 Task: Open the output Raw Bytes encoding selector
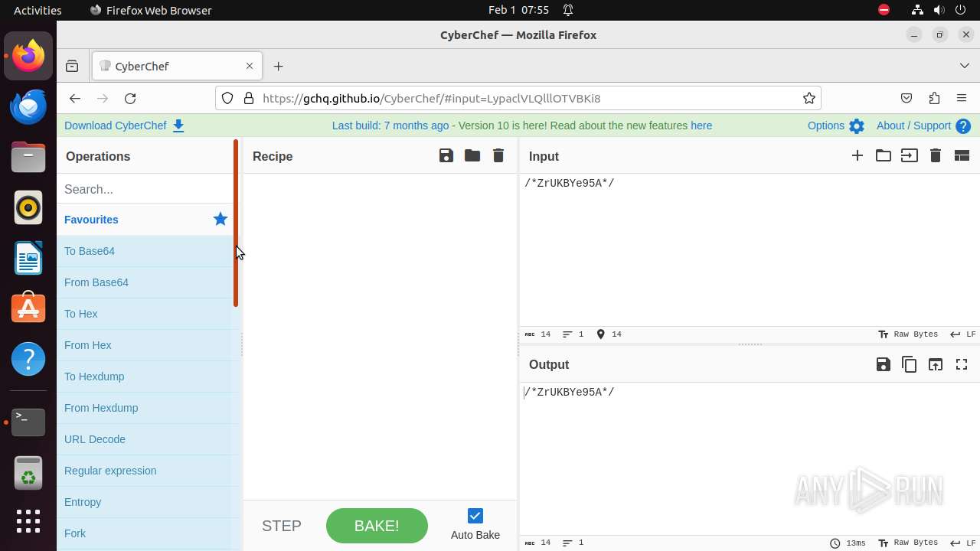click(907, 543)
